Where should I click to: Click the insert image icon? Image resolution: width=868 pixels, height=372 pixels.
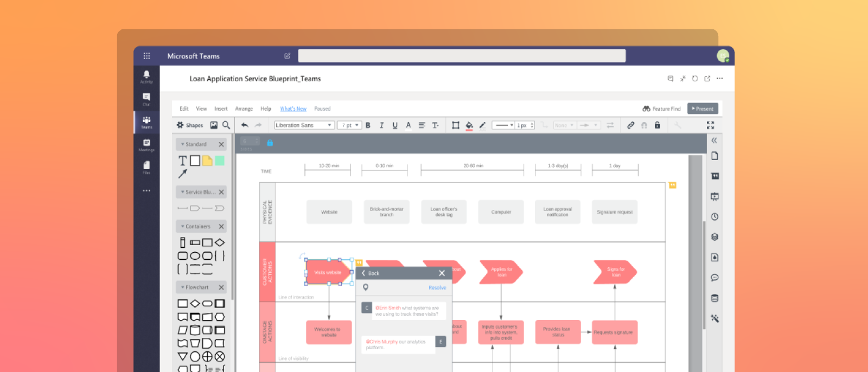(x=214, y=125)
